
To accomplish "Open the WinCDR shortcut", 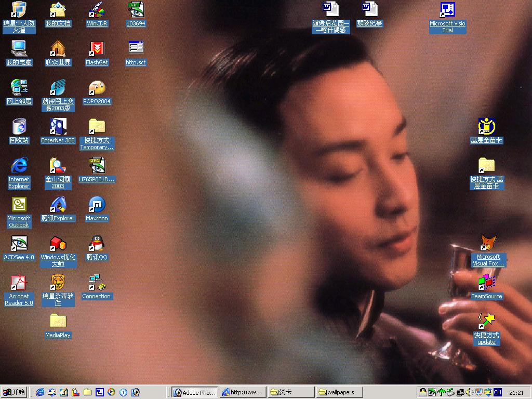I will tap(97, 14).
